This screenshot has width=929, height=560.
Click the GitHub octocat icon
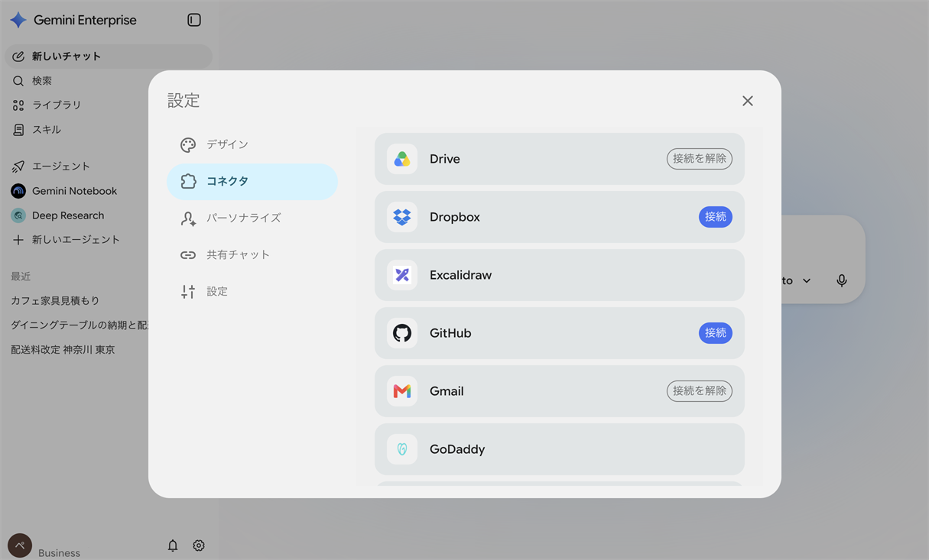point(402,333)
